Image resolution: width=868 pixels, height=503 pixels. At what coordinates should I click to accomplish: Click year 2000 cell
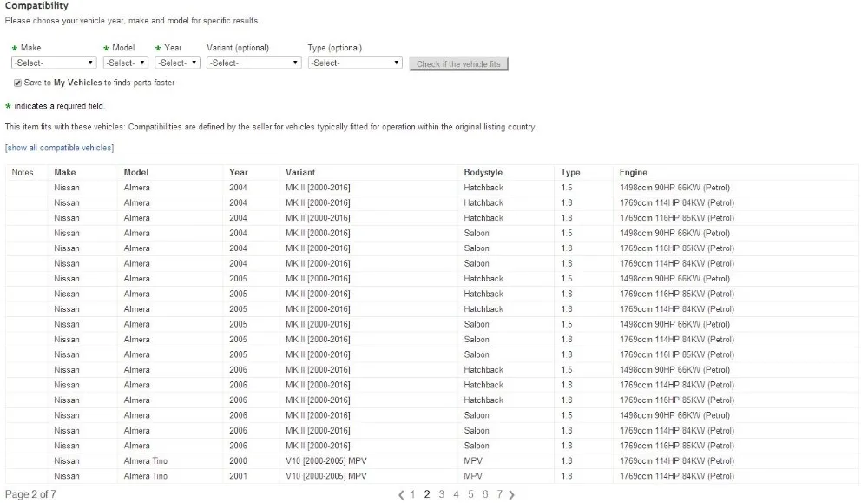tap(238, 461)
